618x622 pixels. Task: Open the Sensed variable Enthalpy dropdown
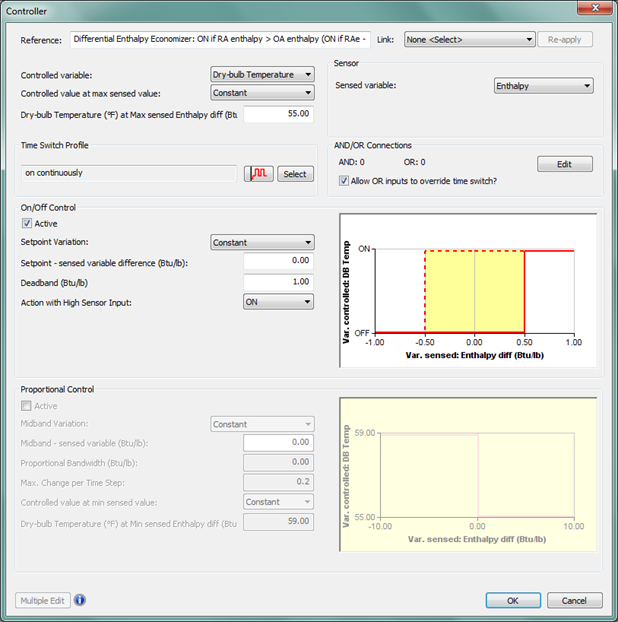click(543, 86)
